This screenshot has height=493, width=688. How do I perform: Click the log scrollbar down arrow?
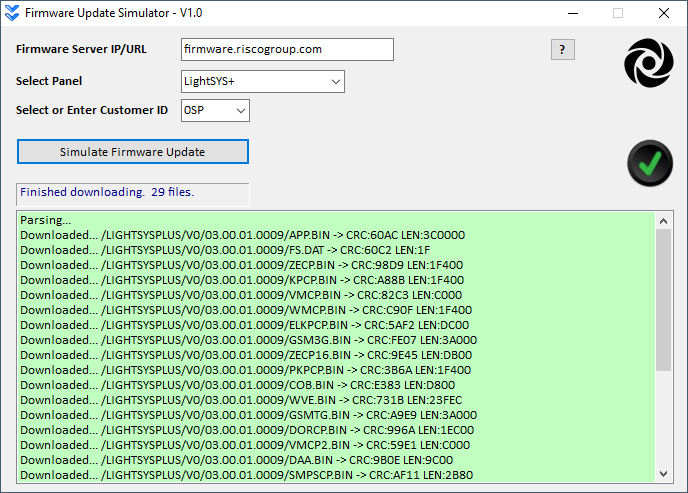tap(663, 474)
